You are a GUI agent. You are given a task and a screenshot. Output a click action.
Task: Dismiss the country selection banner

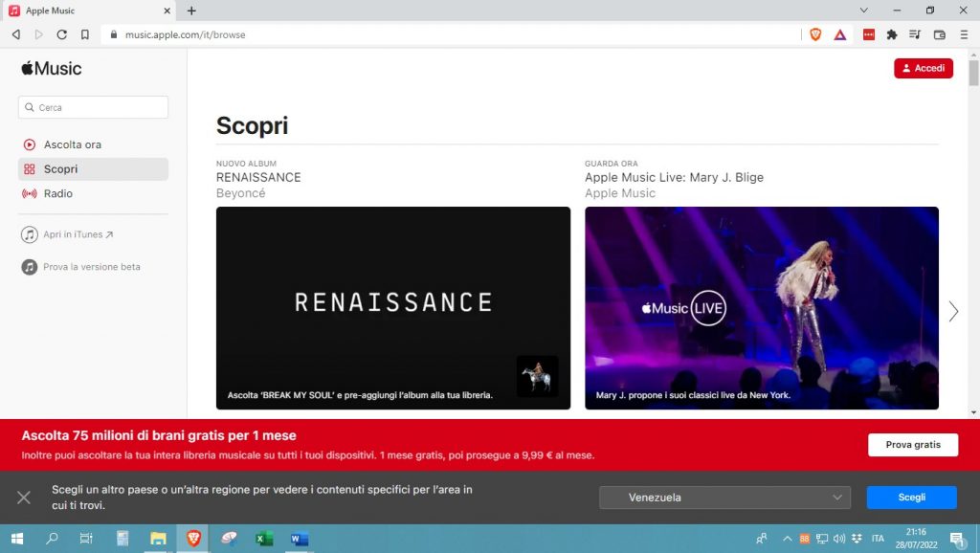pos(24,498)
